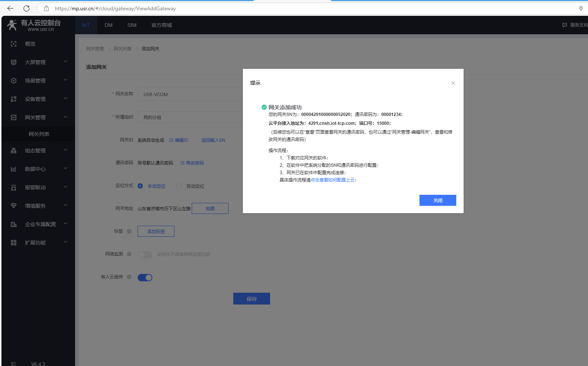Open the 点击查看如何配置上云 link
This screenshot has height=366, width=588.
tap(333, 180)
